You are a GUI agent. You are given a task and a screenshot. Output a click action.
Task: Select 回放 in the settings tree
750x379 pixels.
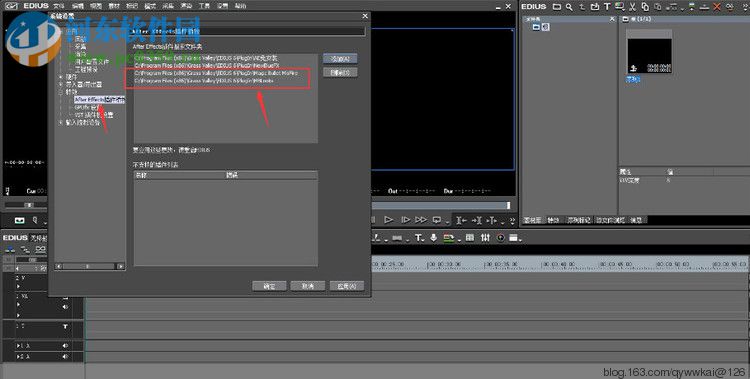click(80, 39)
